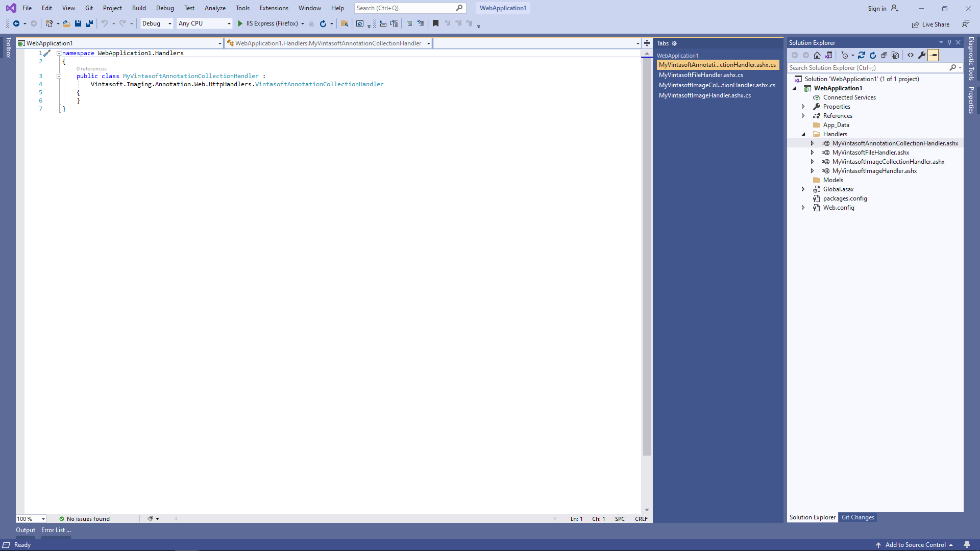Open the solution configuration Debug dropdown
The width and height of the screenshot is (980, 551).
[156, 23]
